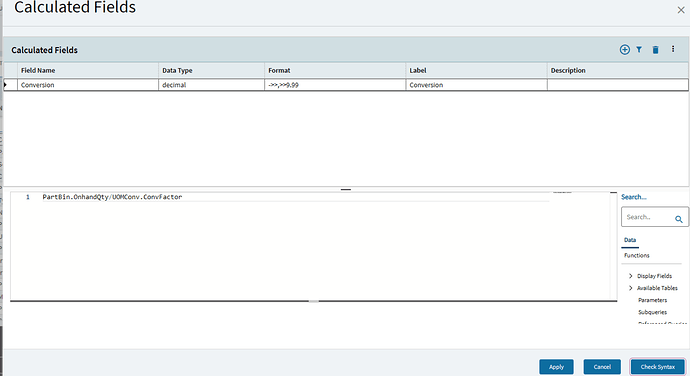Select the Subqueries tree item
Screen dimensions: 690x376
pos(652,312)
